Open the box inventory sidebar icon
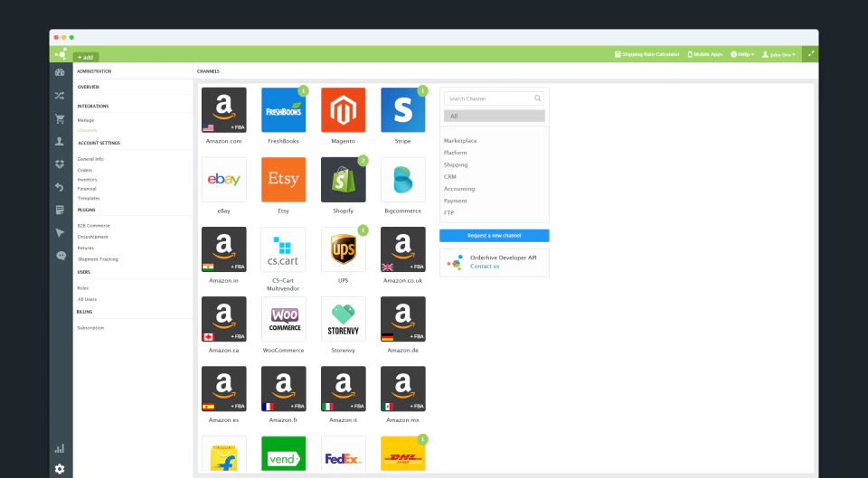 pos(60,164)
